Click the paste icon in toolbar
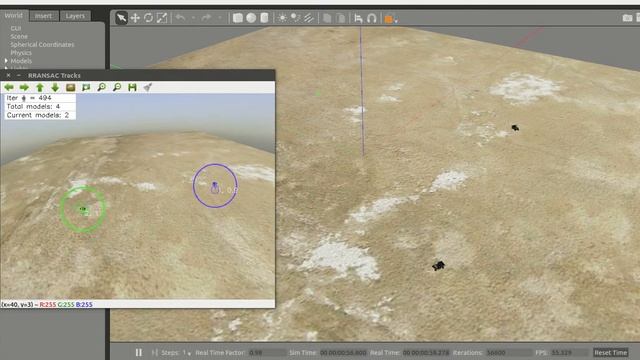This screenshot has height=360, width=640. click(x=340, y=18)
